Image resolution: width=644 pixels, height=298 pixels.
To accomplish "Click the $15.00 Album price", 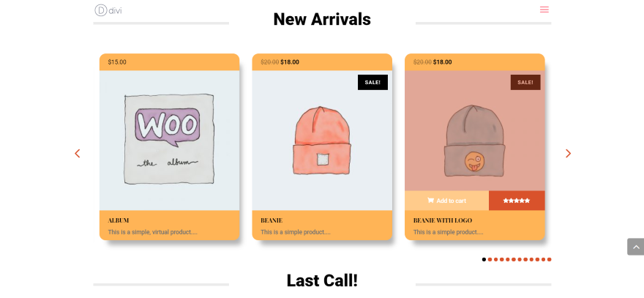I will tap(117, 62).
